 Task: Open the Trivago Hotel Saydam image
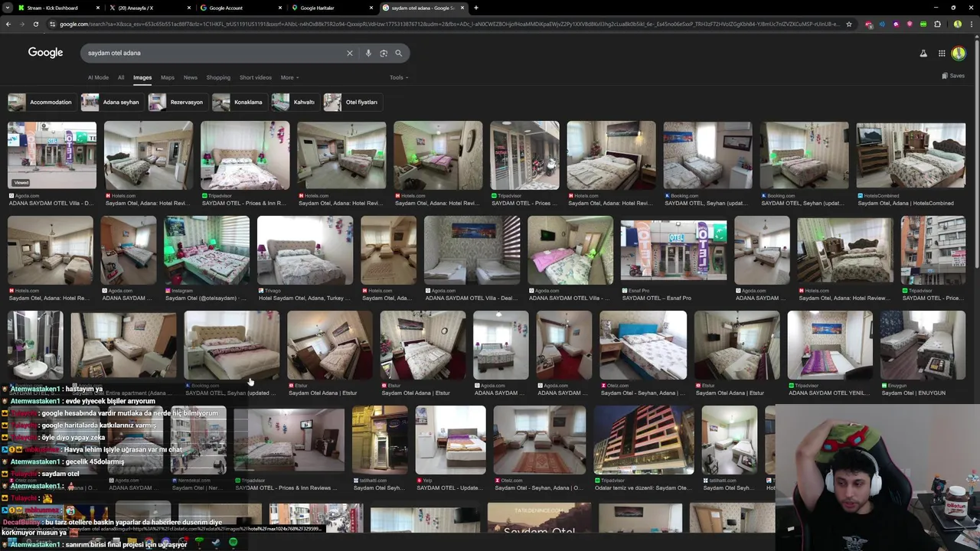pyautogui.click(x=305, y=250)
